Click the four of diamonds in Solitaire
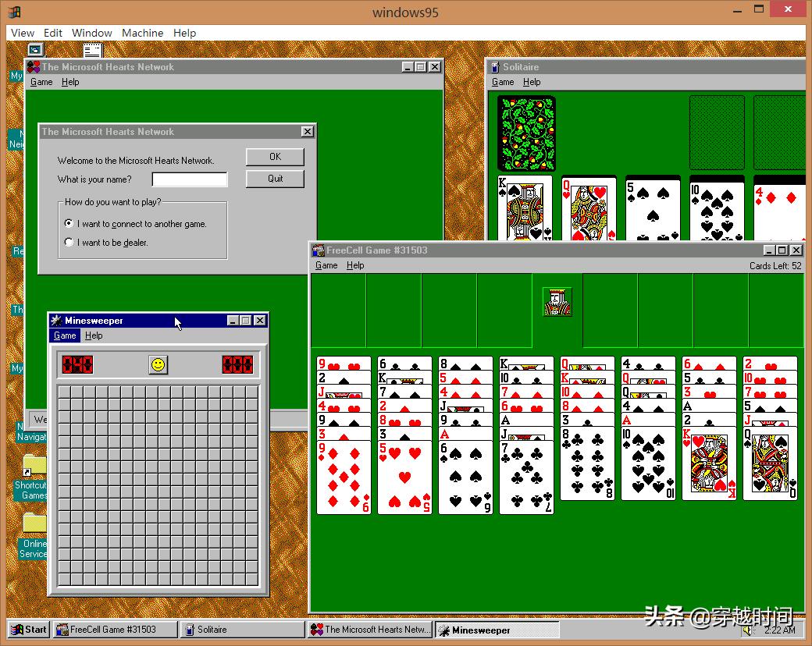The width and height of the screenshot is (812, 646). tap(779, 212)
